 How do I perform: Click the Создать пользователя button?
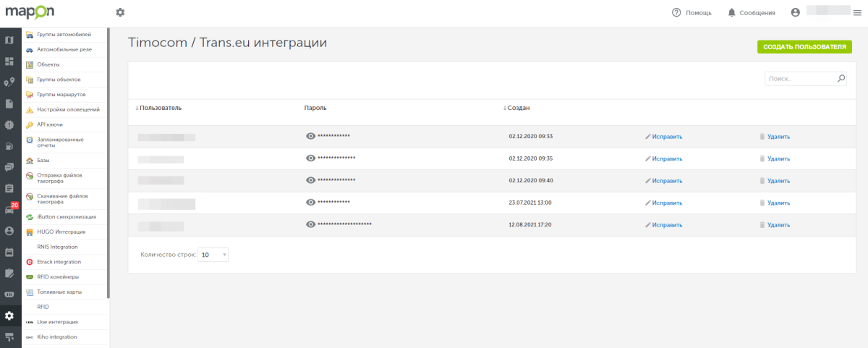click(x=804, y=47)
